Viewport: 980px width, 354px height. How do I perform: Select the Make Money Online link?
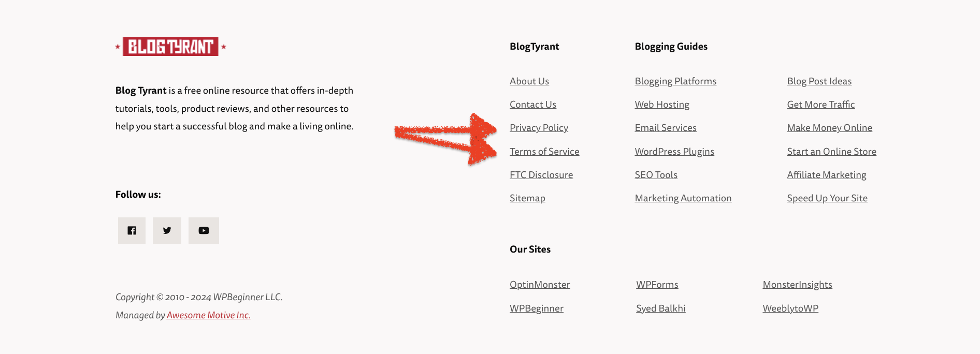point(829,128)
